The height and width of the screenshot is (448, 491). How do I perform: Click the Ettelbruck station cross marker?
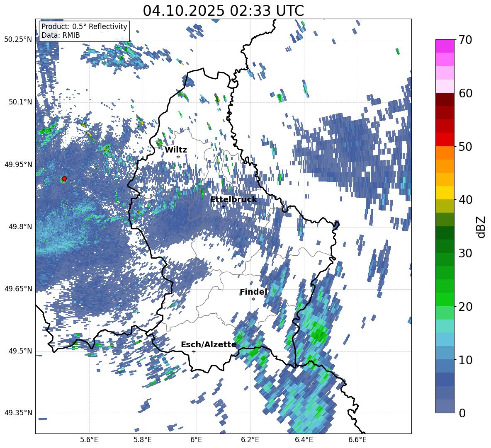(x=224, y=206)
